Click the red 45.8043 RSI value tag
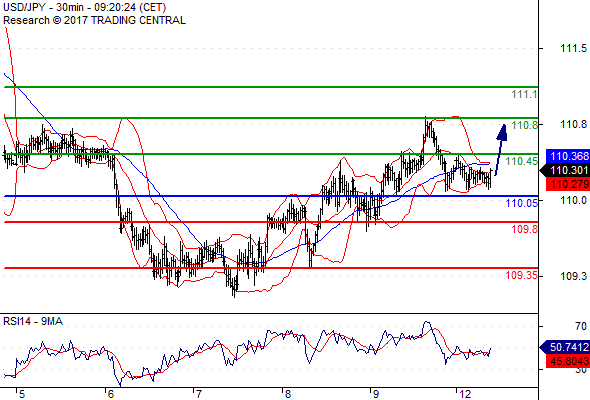The height and width of the screenshot is (400, 590). [568, 361]
